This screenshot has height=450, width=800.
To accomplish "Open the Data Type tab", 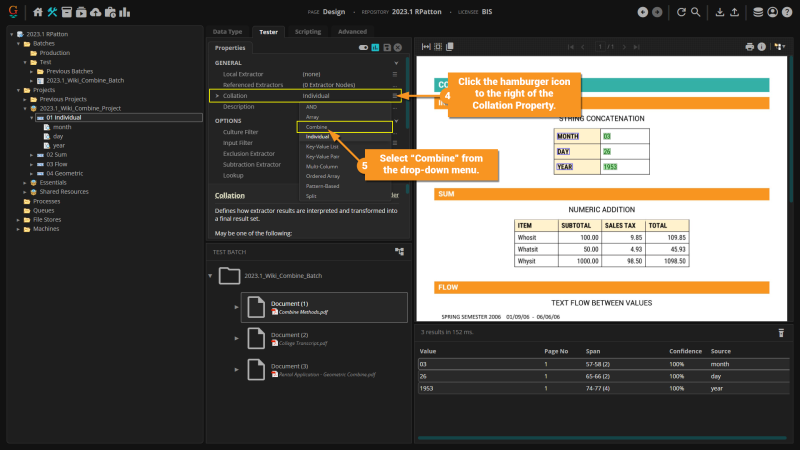I will click(x=227, y=32).
